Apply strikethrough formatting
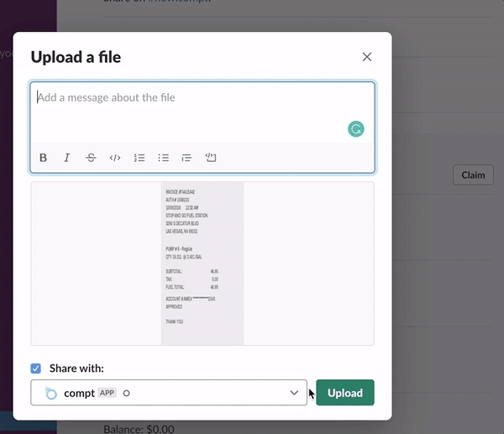This screenshot has width=504, height=434. (91, 158)
